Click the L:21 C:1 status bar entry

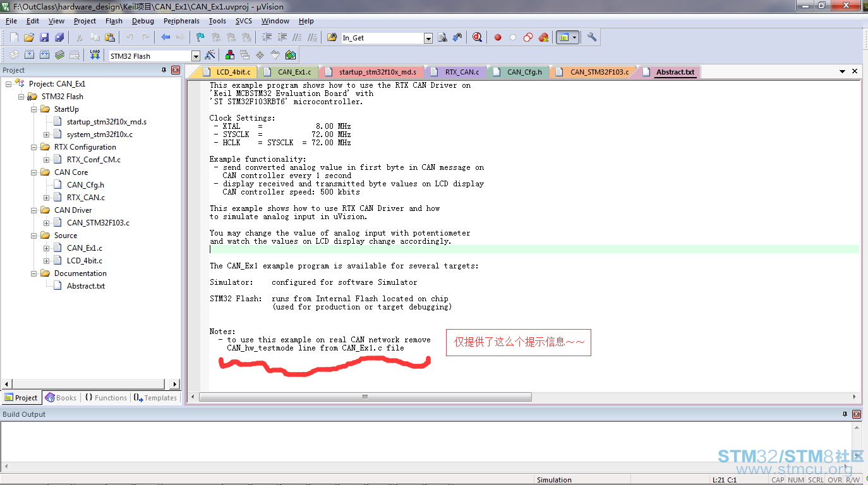coord(725,480)
